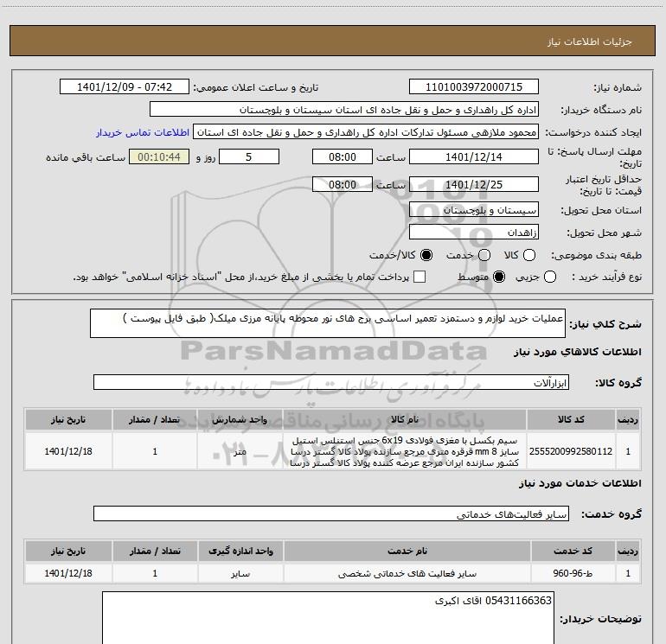Screen dimensions: 666x644
Task: Click the کد کالا column header
Action: point(571,419)
